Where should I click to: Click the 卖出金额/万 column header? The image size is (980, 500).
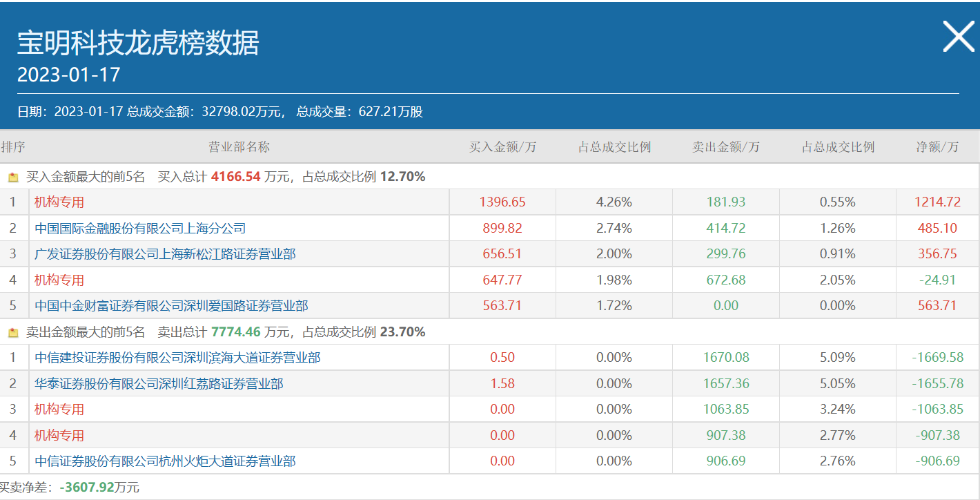726,146
